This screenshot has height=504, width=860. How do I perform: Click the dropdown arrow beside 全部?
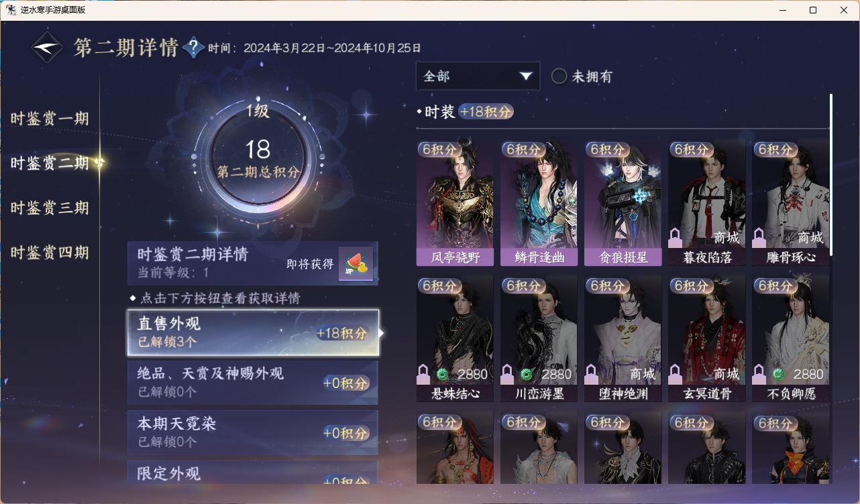tap(526, 76)
